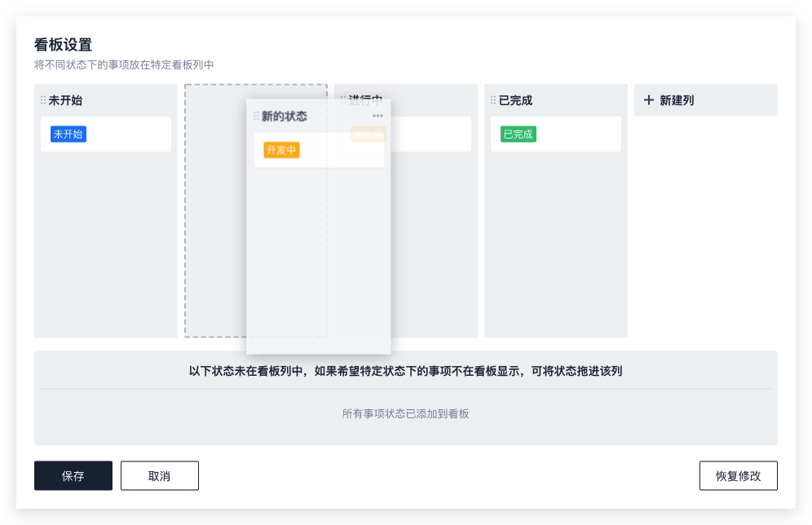Select the blue 未开始 status tag
Viewport: 812px width, 525px height.
tap(68, 134)
